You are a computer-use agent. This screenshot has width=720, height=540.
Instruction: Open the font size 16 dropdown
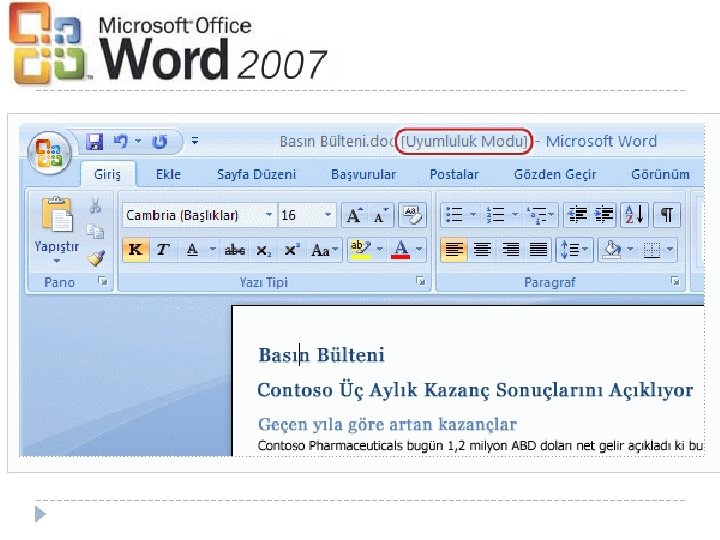328,215
